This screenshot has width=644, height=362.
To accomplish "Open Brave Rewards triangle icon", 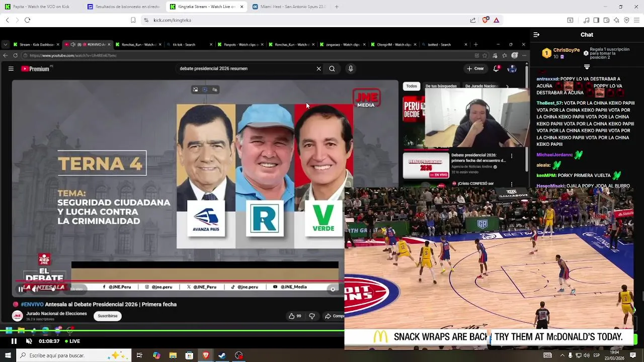I will [496, 20].
